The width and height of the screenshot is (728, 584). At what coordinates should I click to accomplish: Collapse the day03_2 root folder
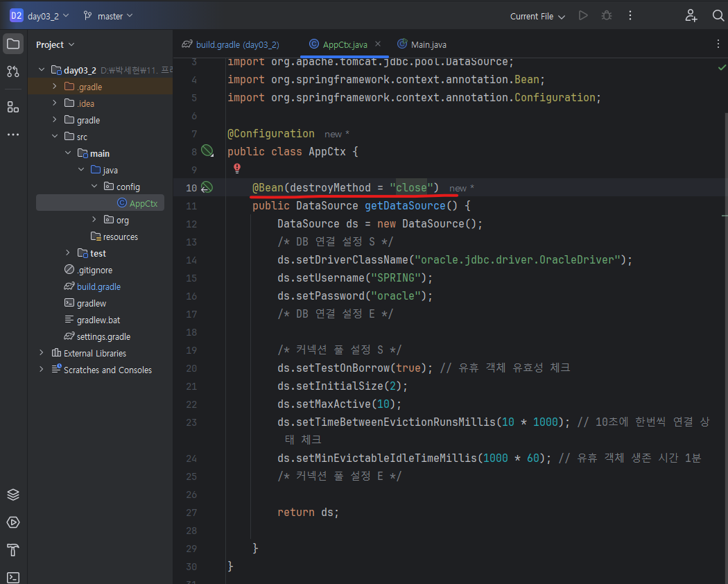pyautogui.click(x=42, y=69)
